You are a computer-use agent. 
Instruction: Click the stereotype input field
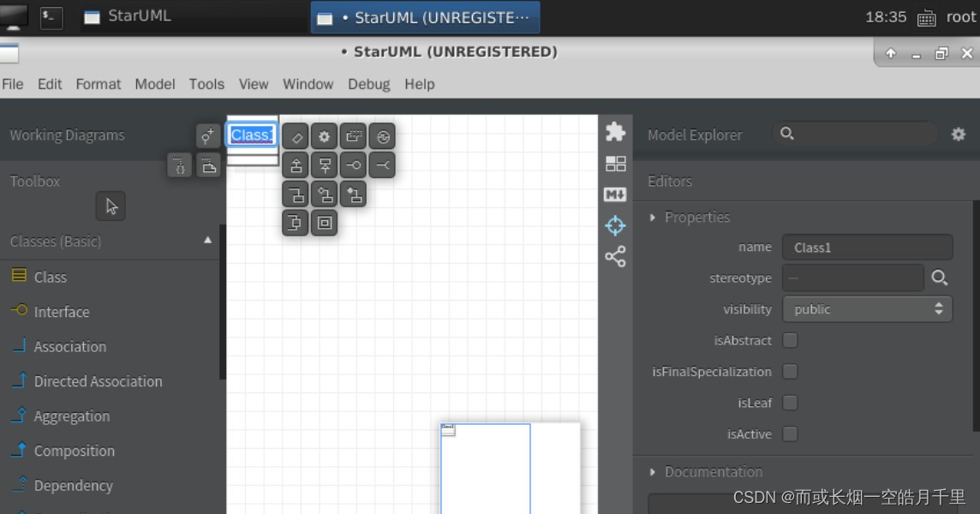click(852, 278)
